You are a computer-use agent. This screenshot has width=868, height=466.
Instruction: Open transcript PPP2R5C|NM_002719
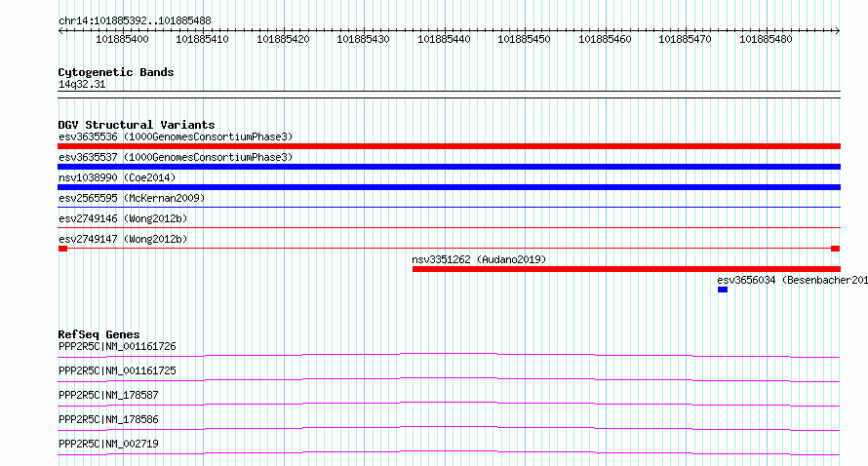[x=108, y=444]
